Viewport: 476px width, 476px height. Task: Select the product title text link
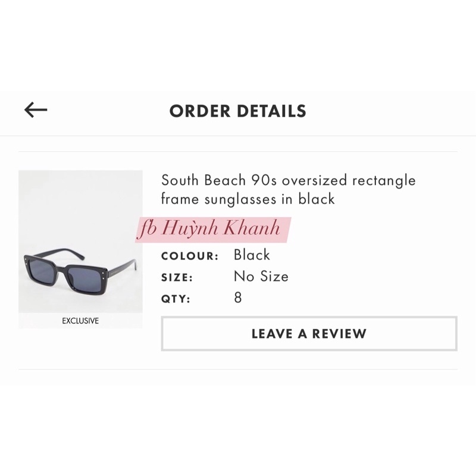(288, 189)
